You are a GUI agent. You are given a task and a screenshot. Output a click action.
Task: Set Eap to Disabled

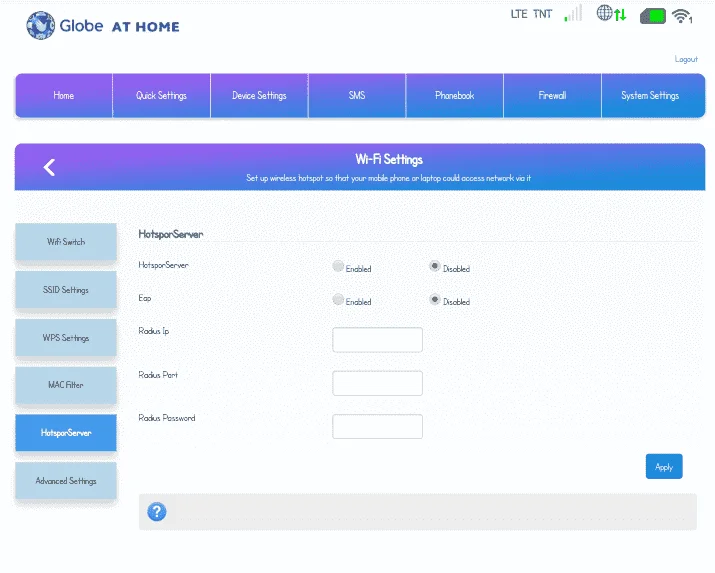pos(435,299)
